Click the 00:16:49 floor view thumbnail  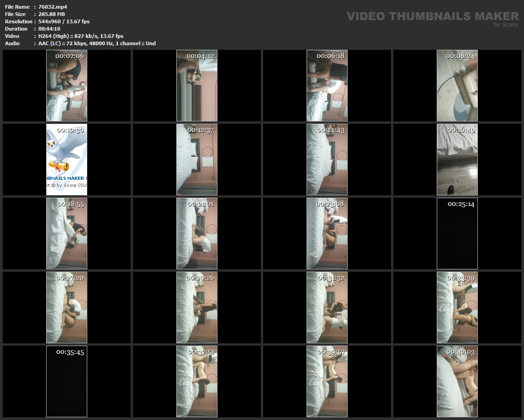point(457,160)
